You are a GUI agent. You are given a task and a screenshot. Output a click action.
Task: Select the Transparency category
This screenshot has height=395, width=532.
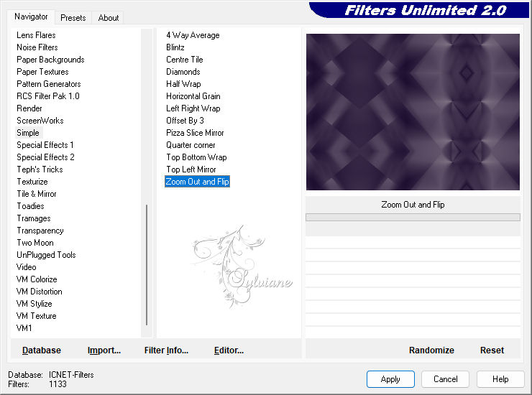(40, 231)
